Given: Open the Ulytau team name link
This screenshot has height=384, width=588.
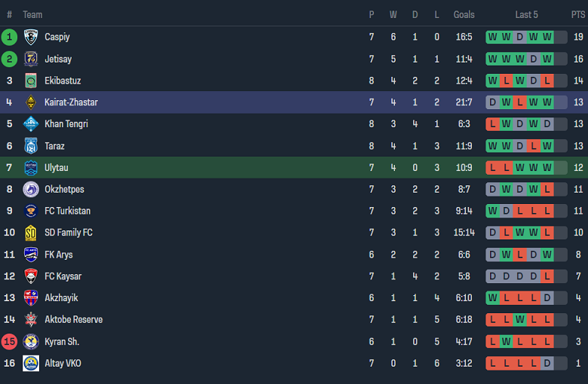Looking at the screenshot, I should (x=57, y=168).
